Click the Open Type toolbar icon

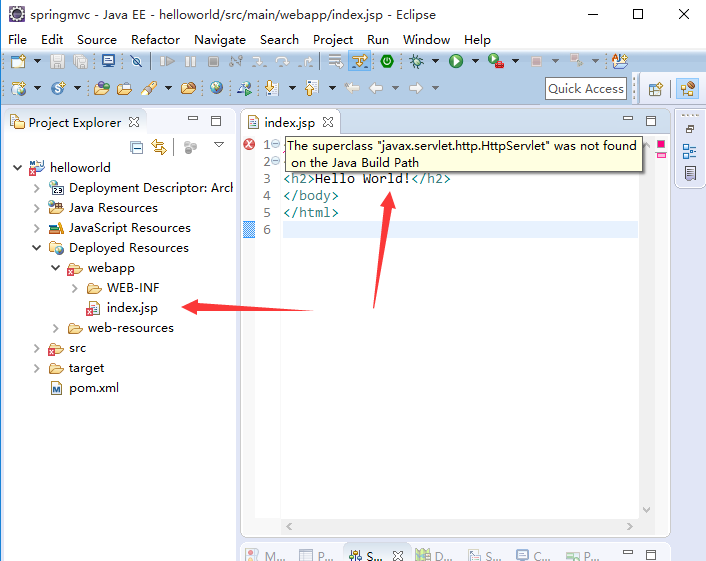(x=102, y=88)
